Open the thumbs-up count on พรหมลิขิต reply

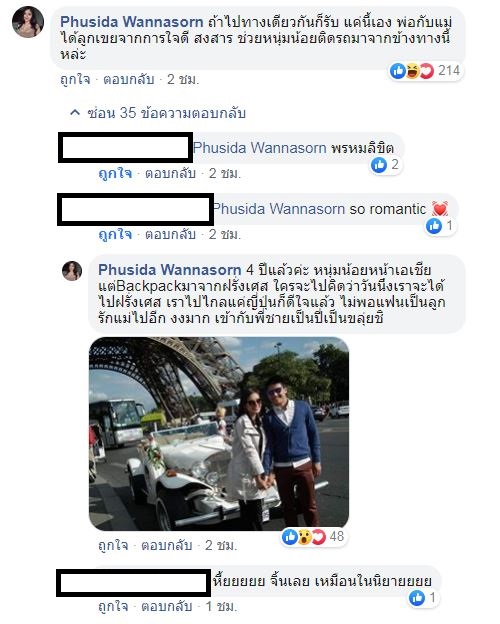[385, 165]
